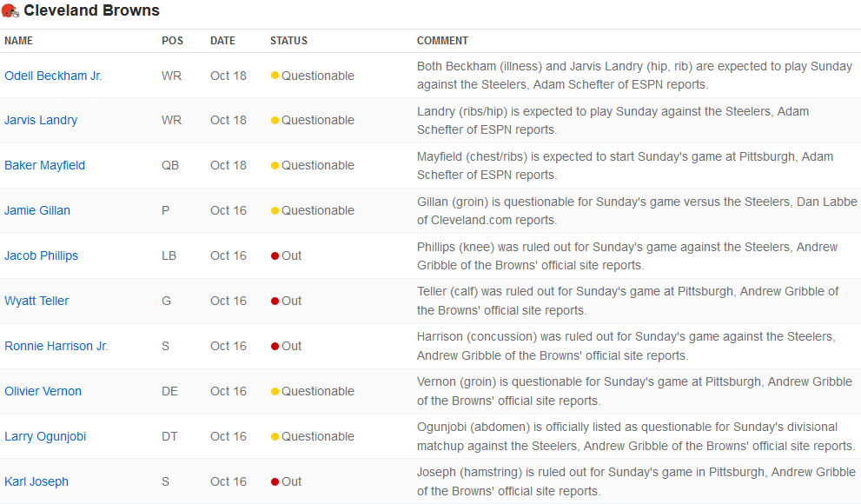The image size is (861, 504).
Task: Click the red status dot for Ronnie Harrison Jr.
Action: [275, 346]
